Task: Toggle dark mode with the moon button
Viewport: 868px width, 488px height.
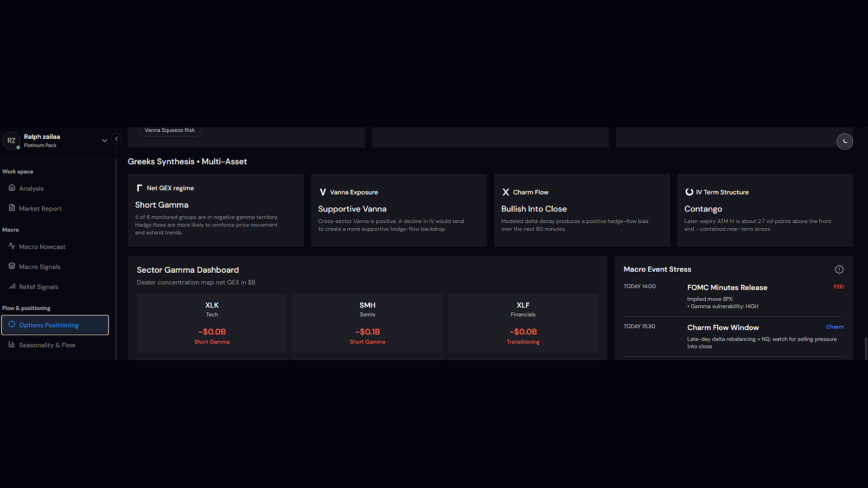Action: pos(845,142)
